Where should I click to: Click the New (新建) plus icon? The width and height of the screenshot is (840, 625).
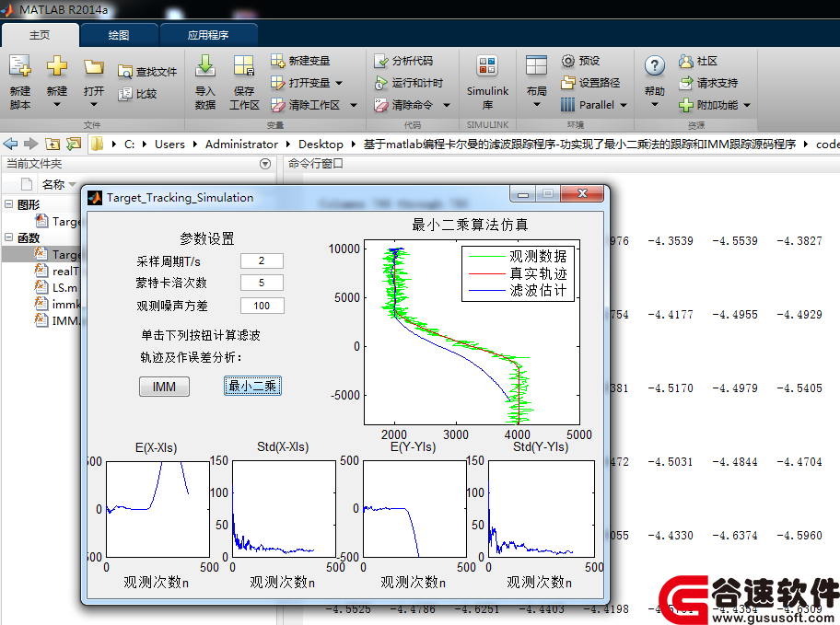click(x=57, y=66)
